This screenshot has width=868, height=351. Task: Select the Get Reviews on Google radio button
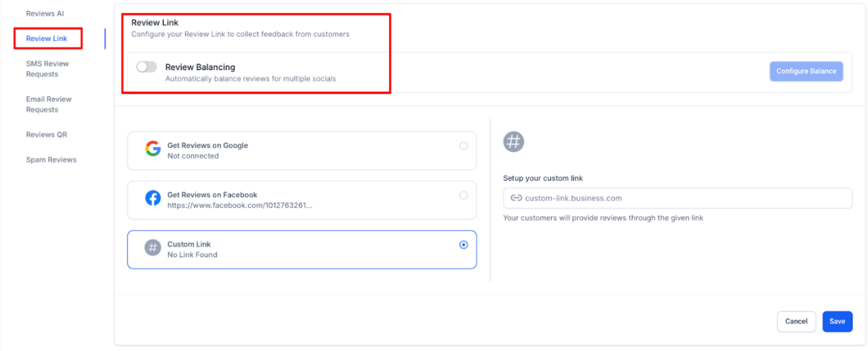pyautogui.click(x=463, y=146)
